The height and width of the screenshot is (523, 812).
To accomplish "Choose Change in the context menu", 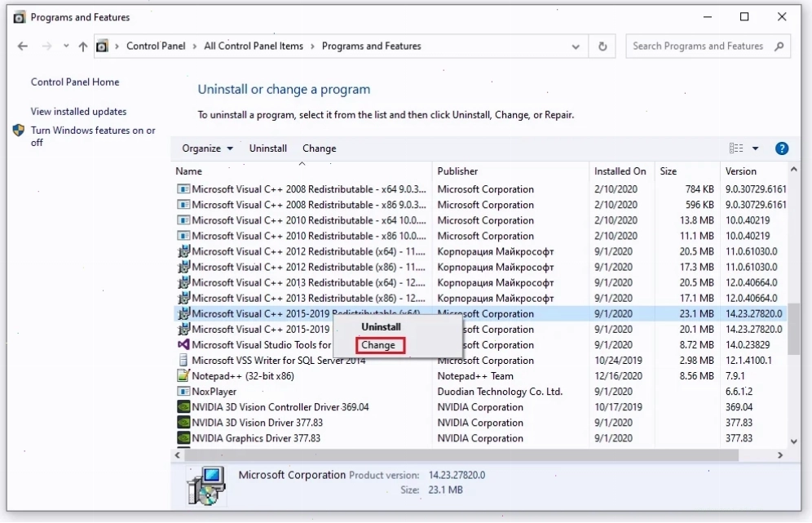I will coord(378,345).
